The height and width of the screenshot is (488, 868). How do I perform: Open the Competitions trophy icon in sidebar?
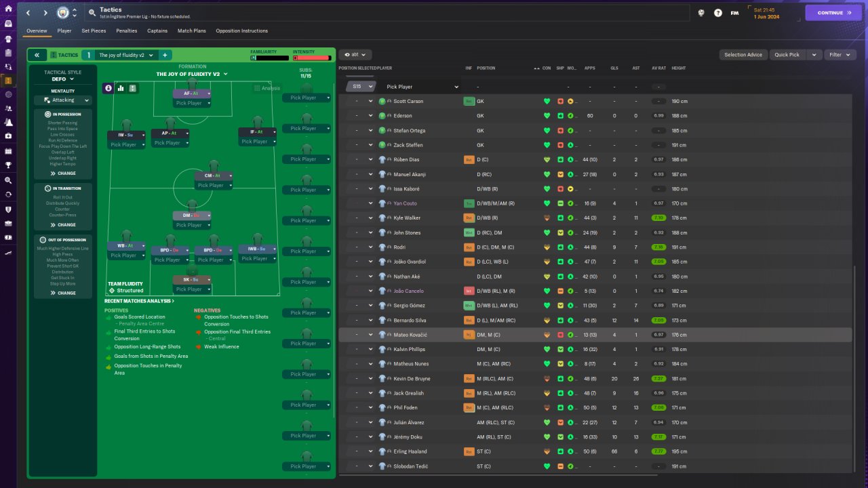tap(8, 164)
